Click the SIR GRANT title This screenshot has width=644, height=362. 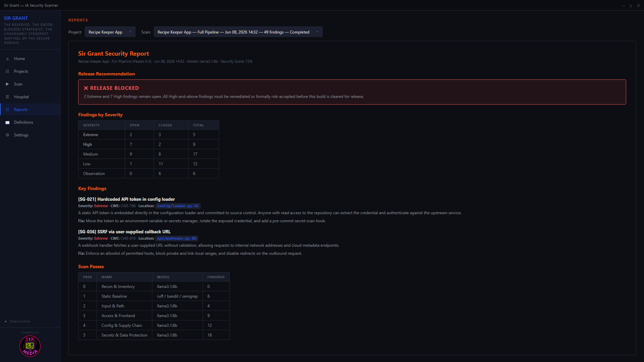[16, 18]
